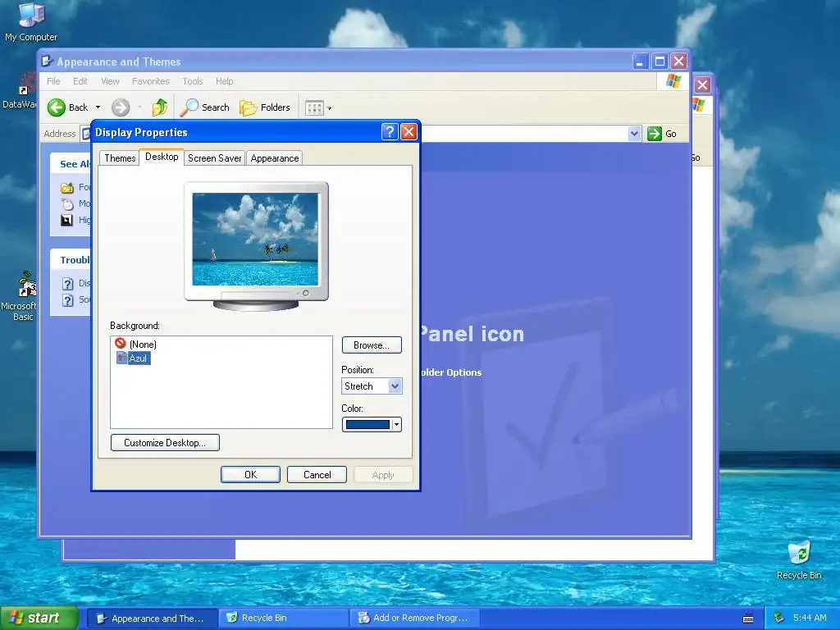The image size is (840, 630).
Task: Click the keyboard icon in system tray
Action: (748, 619)
